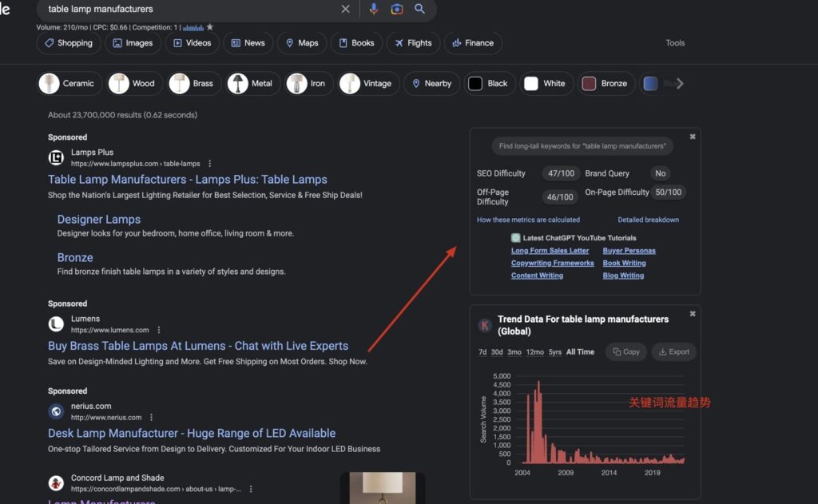This screenshot has width=818, height=504.
Task: Star the keyword next to Competition
Action: pyautogui.click(x=210, y=27)
